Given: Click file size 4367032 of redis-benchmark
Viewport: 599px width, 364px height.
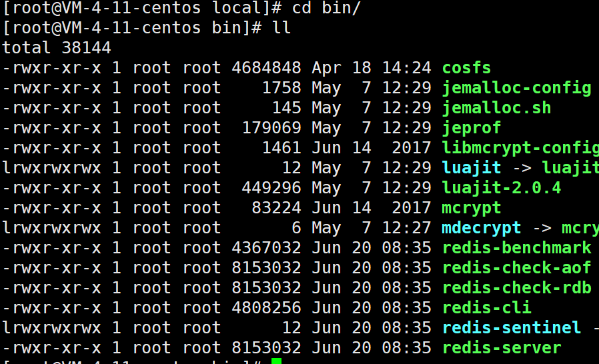Looking at the screenshot, I should point(266,248).
